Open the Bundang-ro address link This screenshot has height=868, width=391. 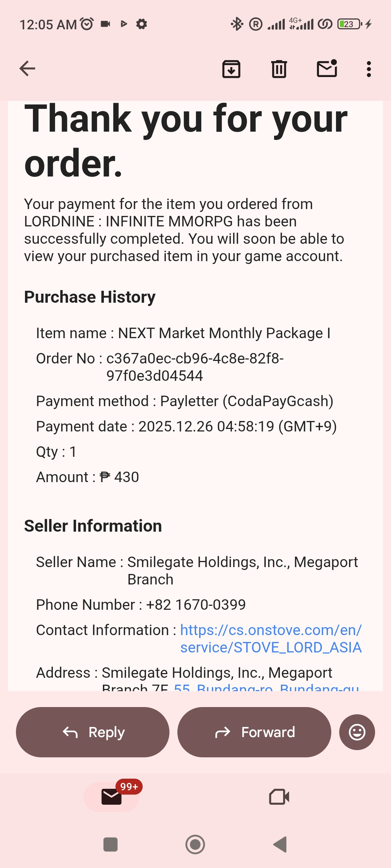(266, 686)
